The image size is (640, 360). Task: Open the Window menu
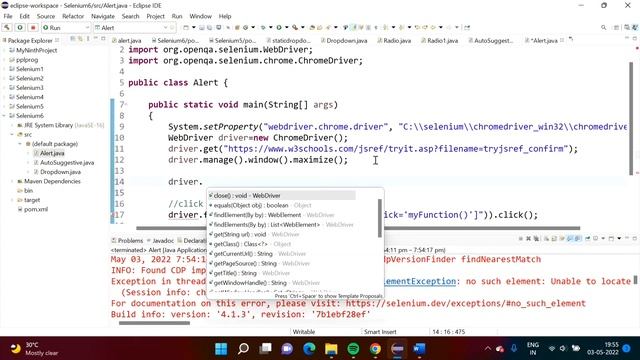[x=200, y=16]
